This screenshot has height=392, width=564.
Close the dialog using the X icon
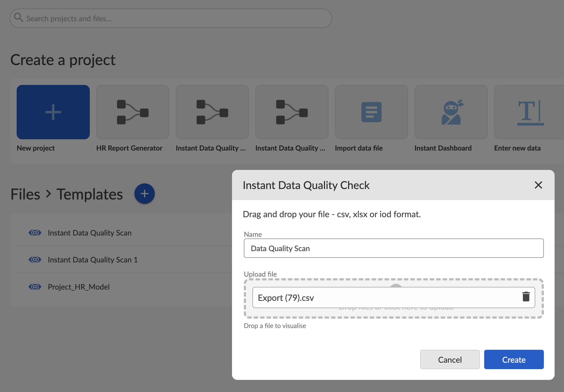coord(538,185)
